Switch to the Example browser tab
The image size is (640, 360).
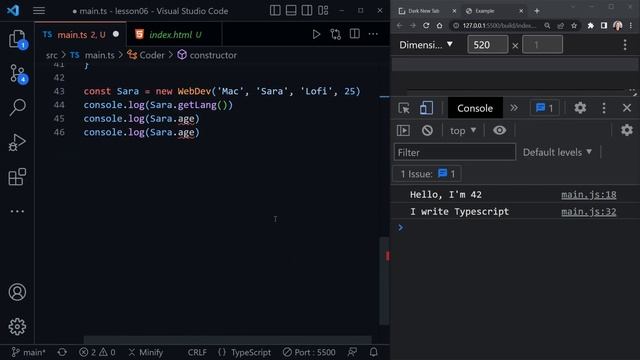[x=494, y=11]
